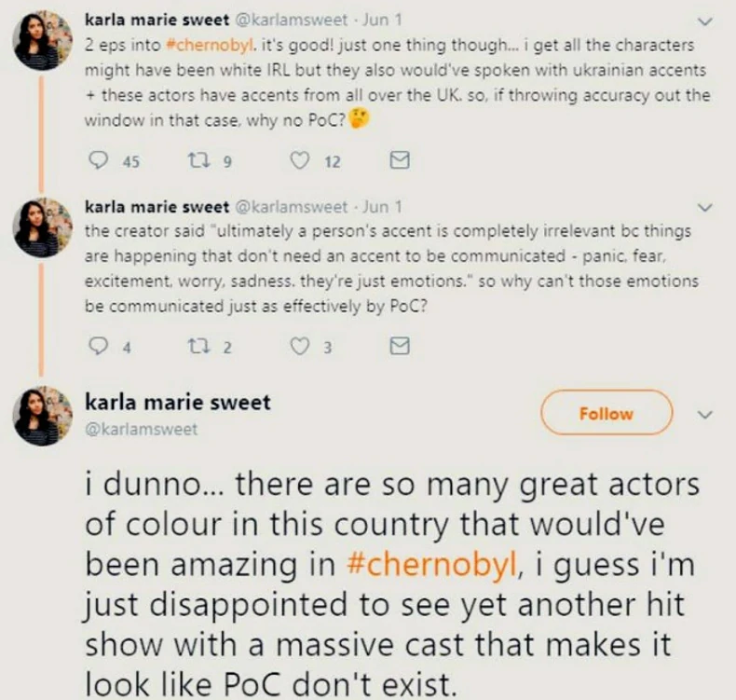Click envelope icon under the second tweet
The width and height of the screenshot is (736, 700).
pos(399,347)
